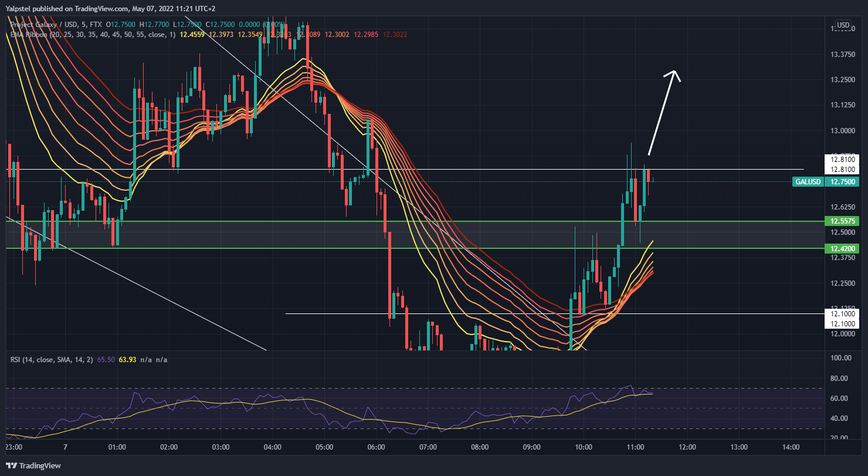
Task: Click the 05:00 time axis label
Action: [324, 447]
